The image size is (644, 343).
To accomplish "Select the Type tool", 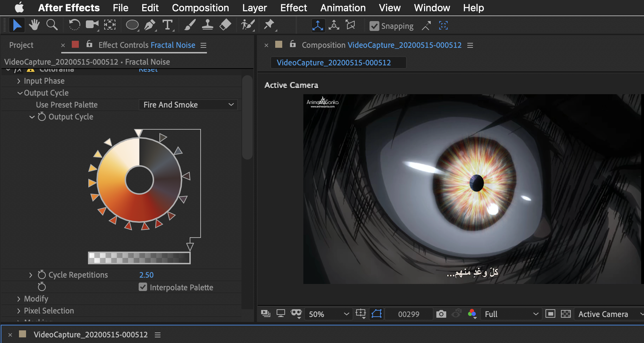I will (x=168, y=25).
